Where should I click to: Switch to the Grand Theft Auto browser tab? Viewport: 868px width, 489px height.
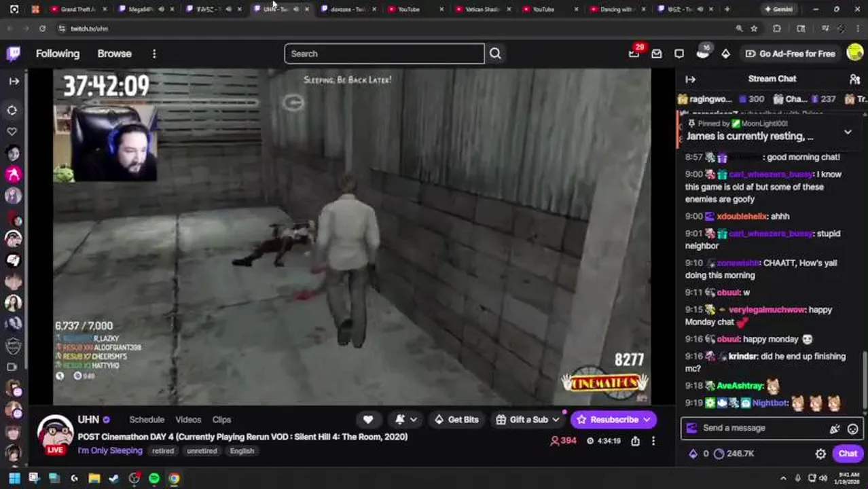pos(78,10)
